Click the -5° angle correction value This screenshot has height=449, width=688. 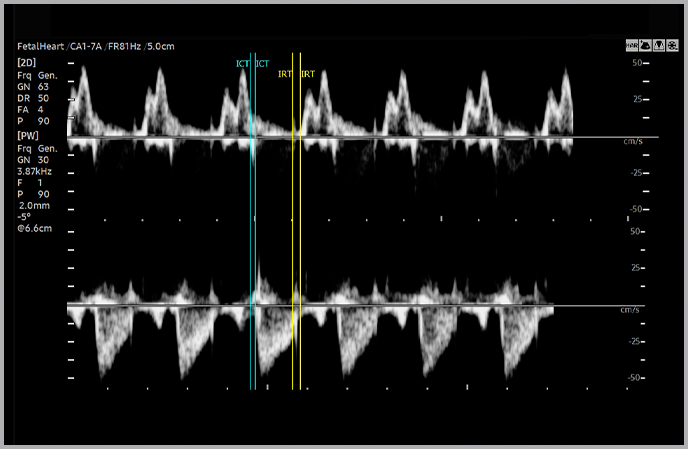click(x=26, y=216)
